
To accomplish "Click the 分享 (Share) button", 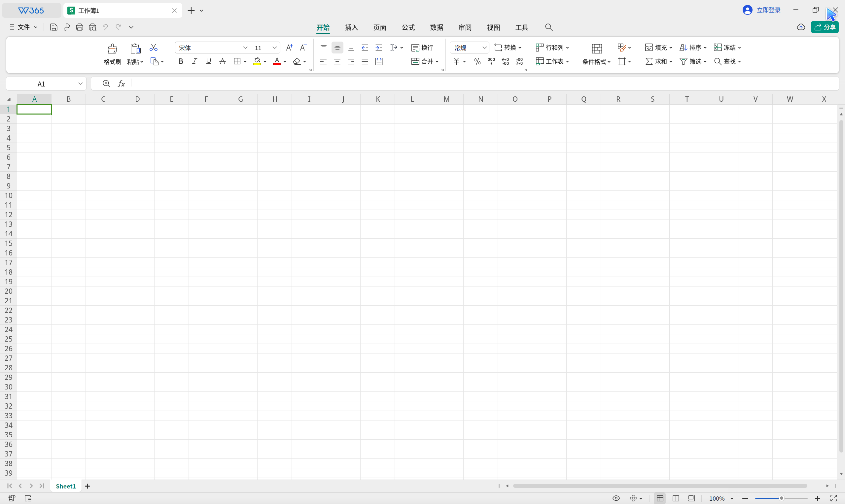I will [x=825, y=27].
